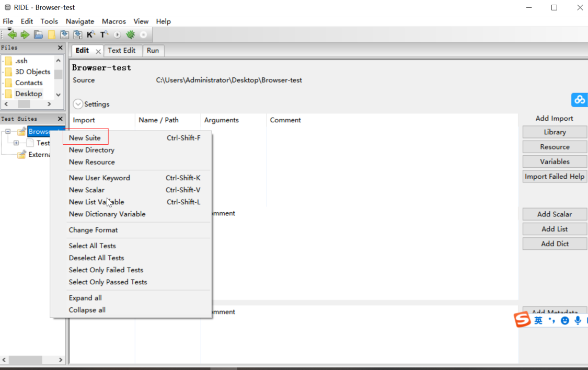Switch to the Text Edit tab
The width and height of the screenshot is (588, 370).
[x=121, y=50]
